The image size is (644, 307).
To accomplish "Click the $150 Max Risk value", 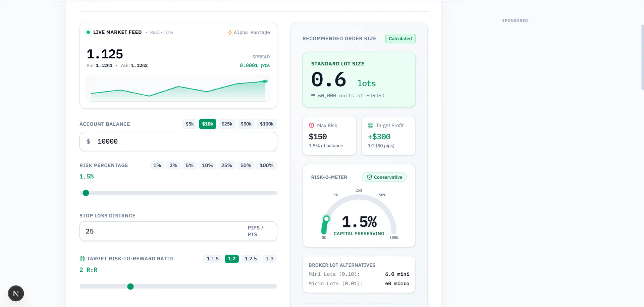I will tap(318, 137).
